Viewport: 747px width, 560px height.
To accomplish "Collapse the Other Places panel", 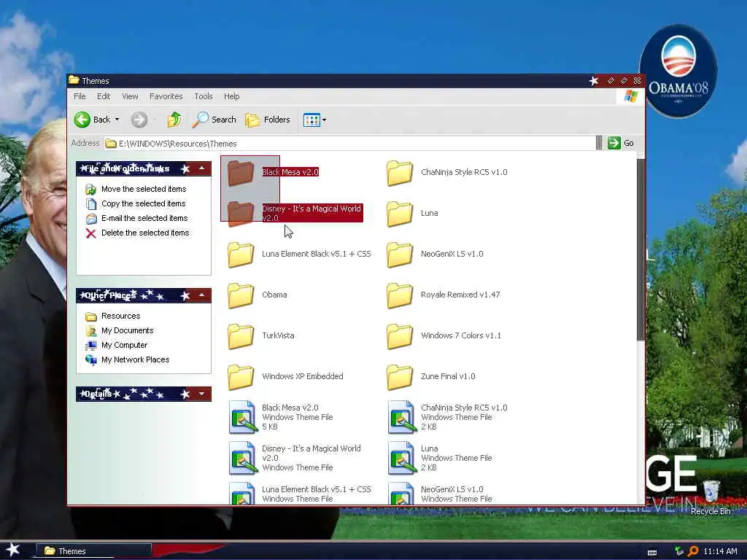I will [x=202, y=295].
